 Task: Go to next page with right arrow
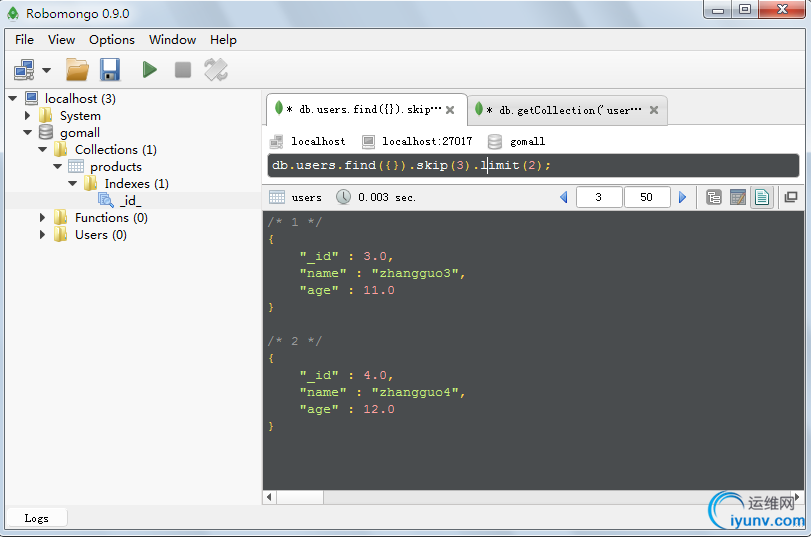point(682,197)
